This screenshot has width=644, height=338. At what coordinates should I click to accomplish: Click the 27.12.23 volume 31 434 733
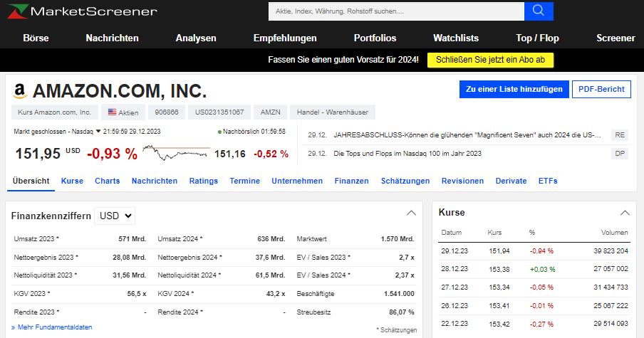[611, 287]
